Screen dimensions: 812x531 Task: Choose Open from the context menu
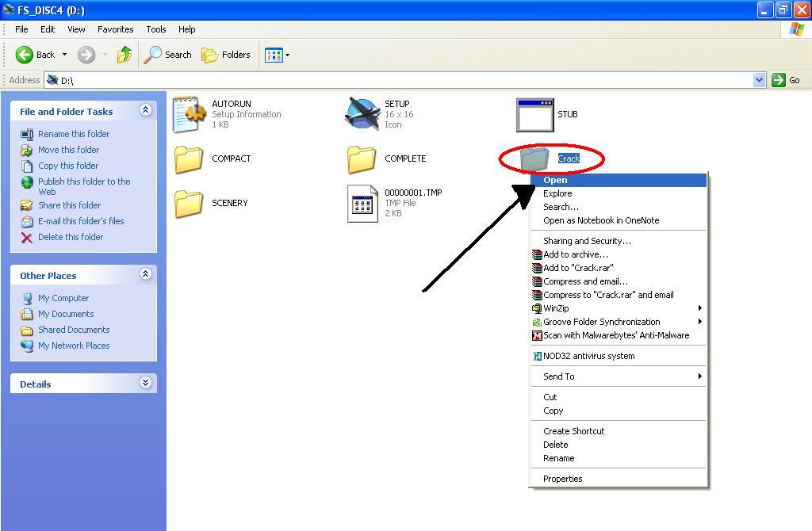pos(555,180)
